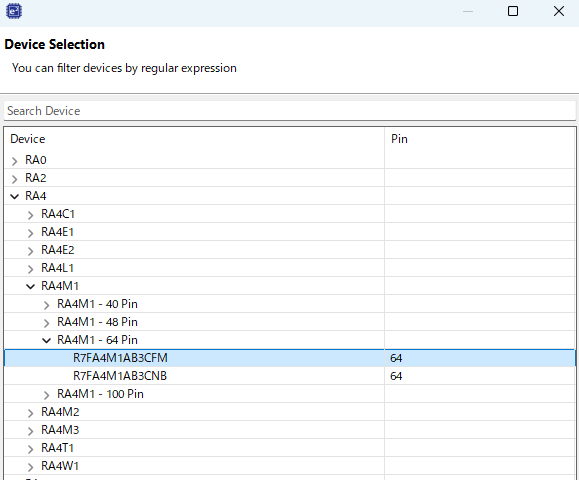Click the RA4 tree label
This screenshot has width=579, height=480.
[x=35, y=196]
